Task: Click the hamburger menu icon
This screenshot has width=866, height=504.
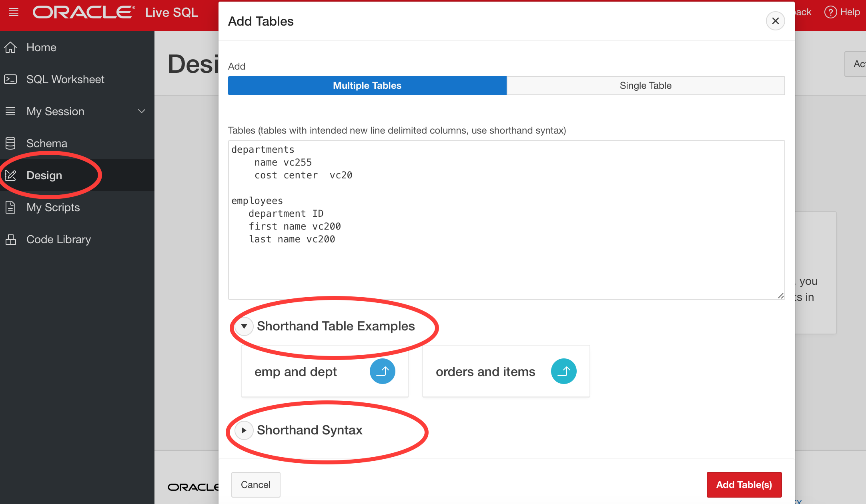Action: tap(14, 12)
